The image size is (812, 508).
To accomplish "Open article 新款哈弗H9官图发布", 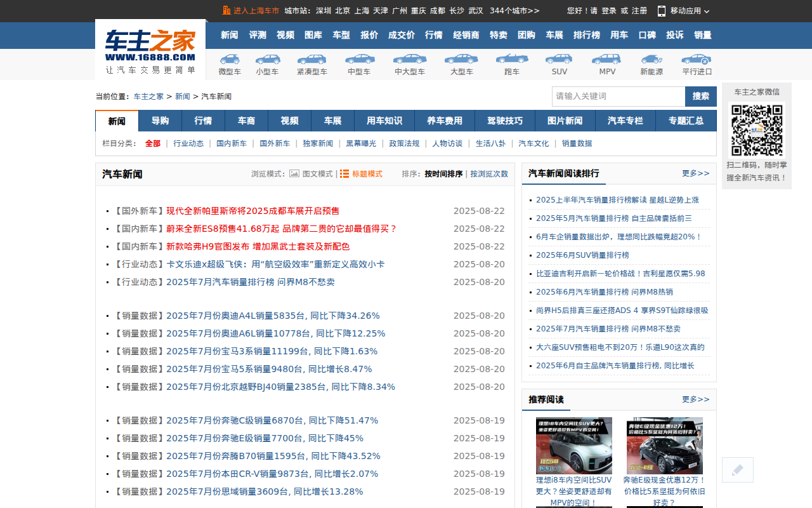I will coord(258,246).
